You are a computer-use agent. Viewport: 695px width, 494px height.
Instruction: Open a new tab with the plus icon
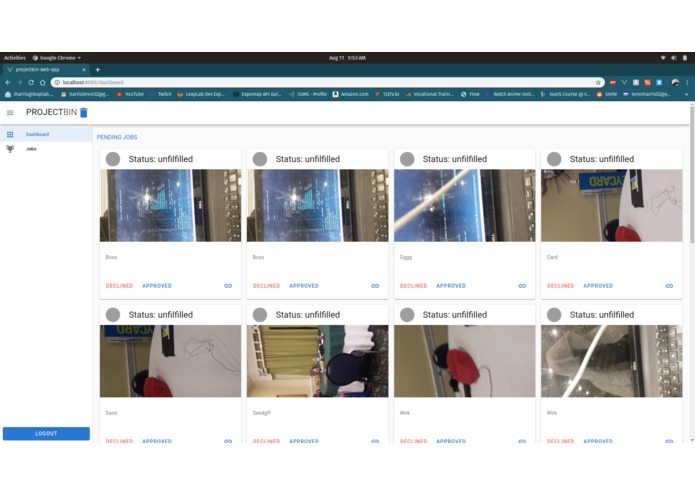[x=98, y=70]
